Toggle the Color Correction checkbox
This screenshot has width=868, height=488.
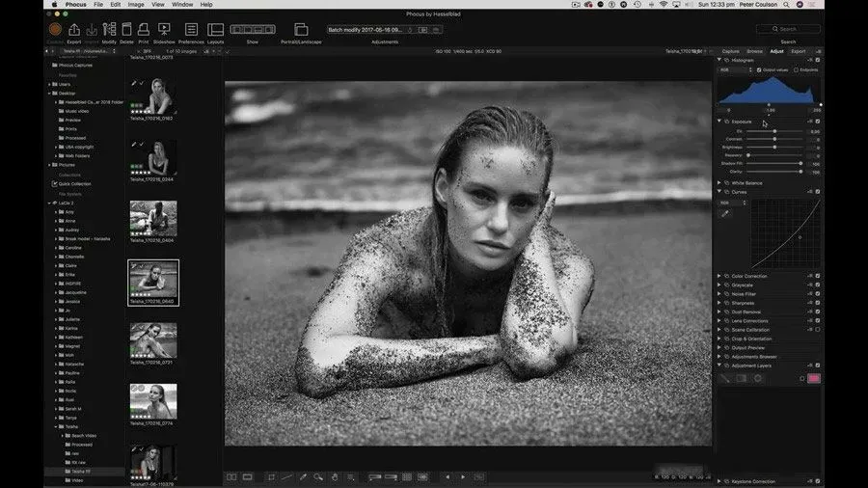pos(818,276)
